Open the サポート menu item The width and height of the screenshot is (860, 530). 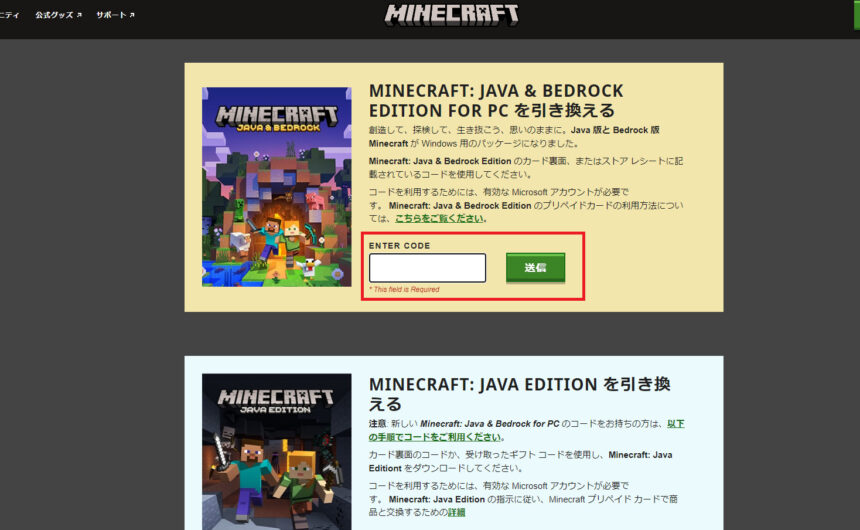115,15
